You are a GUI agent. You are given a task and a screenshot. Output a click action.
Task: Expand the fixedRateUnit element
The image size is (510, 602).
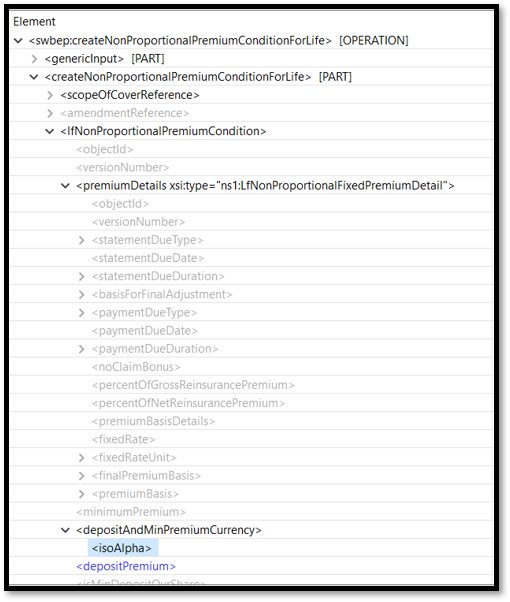click(x=81, y=458)
